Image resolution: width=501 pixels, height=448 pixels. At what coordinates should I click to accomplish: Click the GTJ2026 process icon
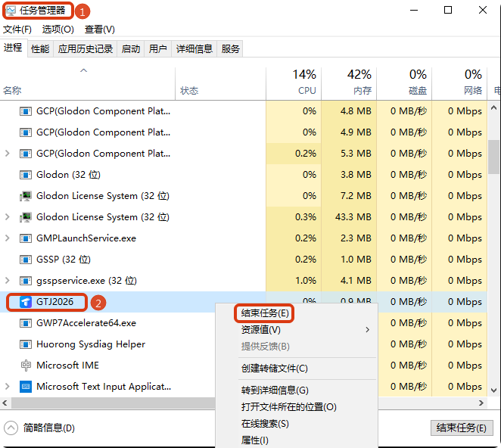click(x=26, y=302)
